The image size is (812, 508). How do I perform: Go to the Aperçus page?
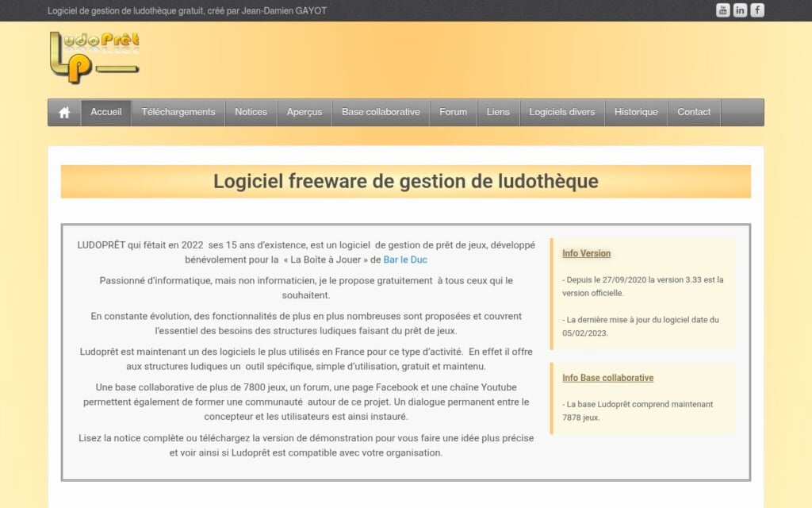(304, 112)
